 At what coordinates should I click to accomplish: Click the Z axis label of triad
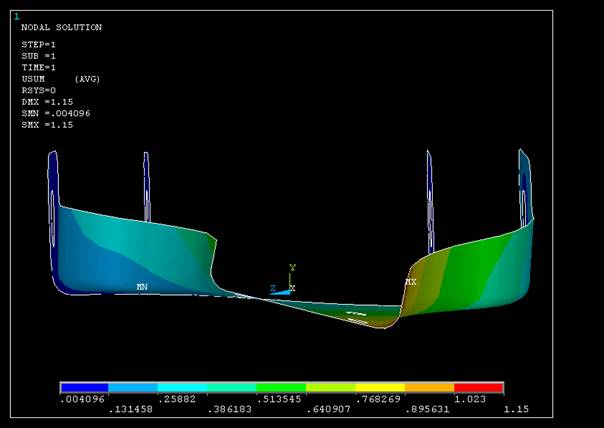pyautogui.click(x=273, y=288)
